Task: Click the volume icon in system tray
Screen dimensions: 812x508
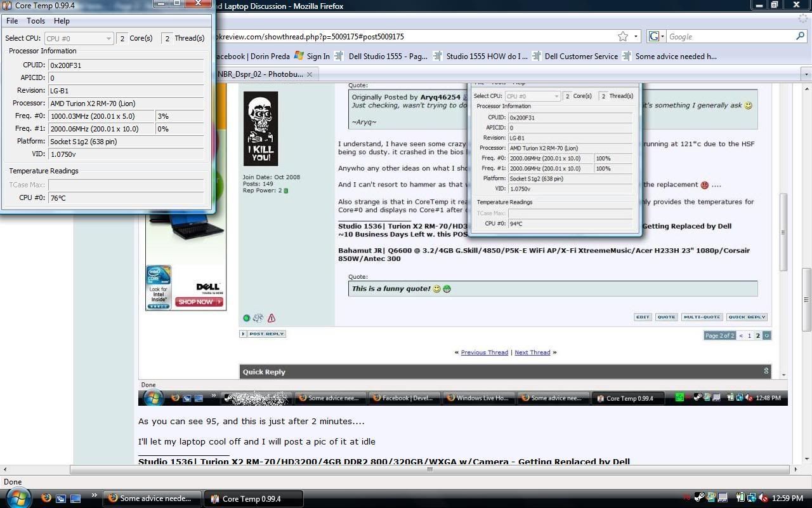Action: click(764, 498)
